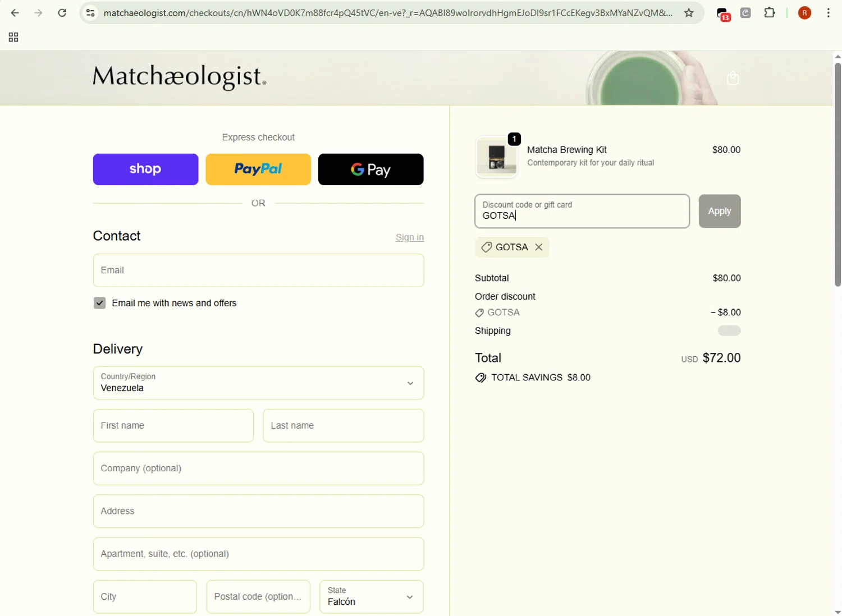Image resolution: width=842 pixels, height=616 pixels.
Task: Open the shopping bag cart icon
Action: (733, 77)
